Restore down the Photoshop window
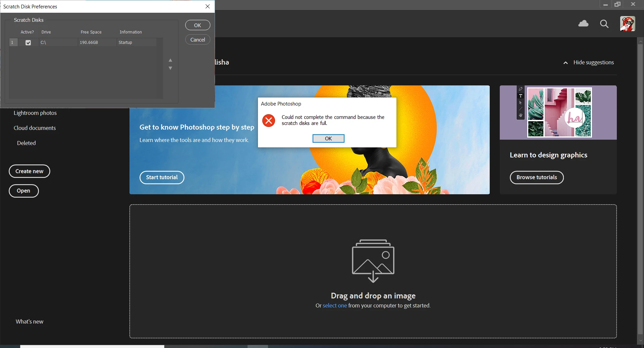 pos(618,4)
